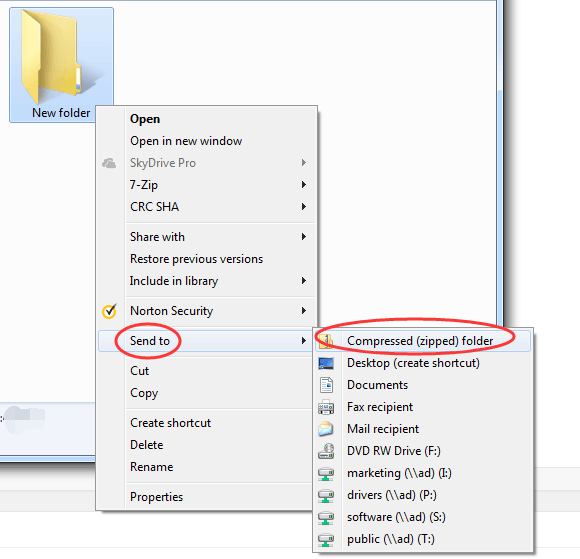Click the Documents page icon
The height and width of the screenshot is (559, 580).
pyautogui.click(x=326, y=385)
